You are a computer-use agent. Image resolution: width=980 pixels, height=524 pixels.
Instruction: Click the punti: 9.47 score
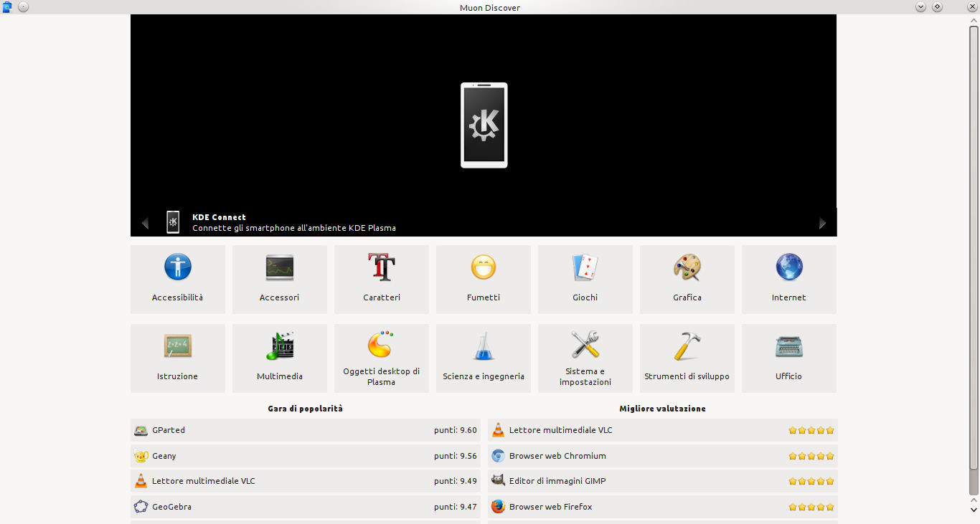coord(456,507)
